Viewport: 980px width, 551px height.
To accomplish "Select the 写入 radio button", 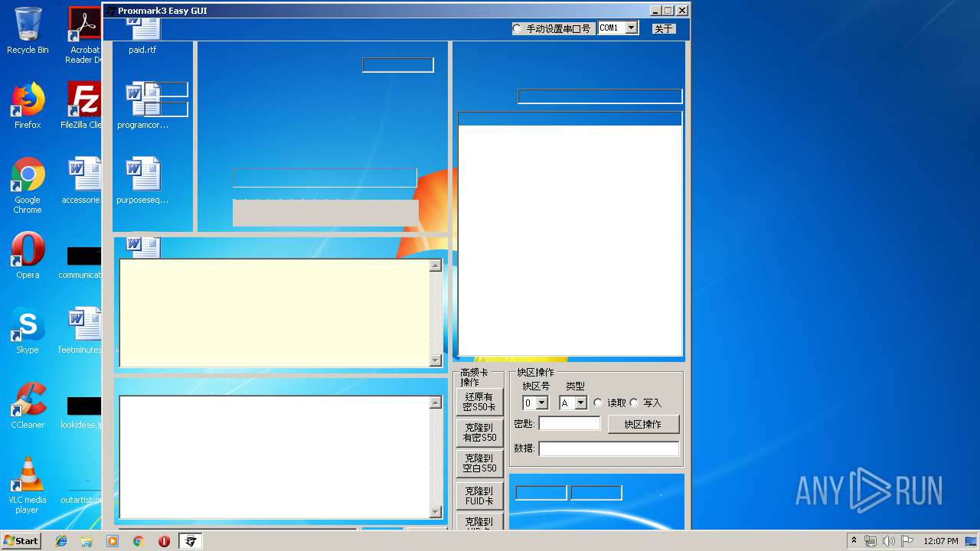I will coord(634,403).
